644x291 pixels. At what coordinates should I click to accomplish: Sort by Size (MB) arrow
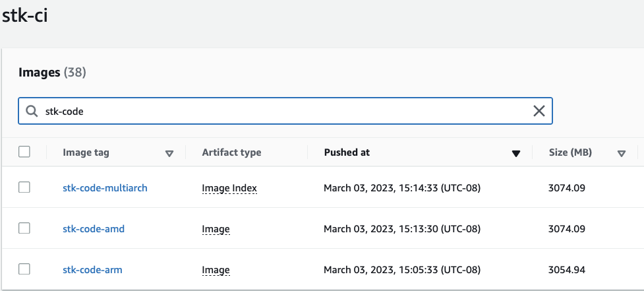pyautogui.click(x=622, y=153)
